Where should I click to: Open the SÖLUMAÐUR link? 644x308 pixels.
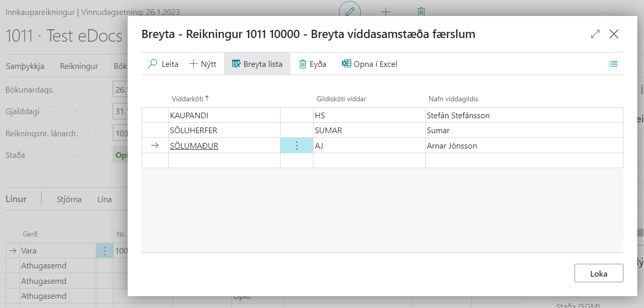click(x=194, y=146)
